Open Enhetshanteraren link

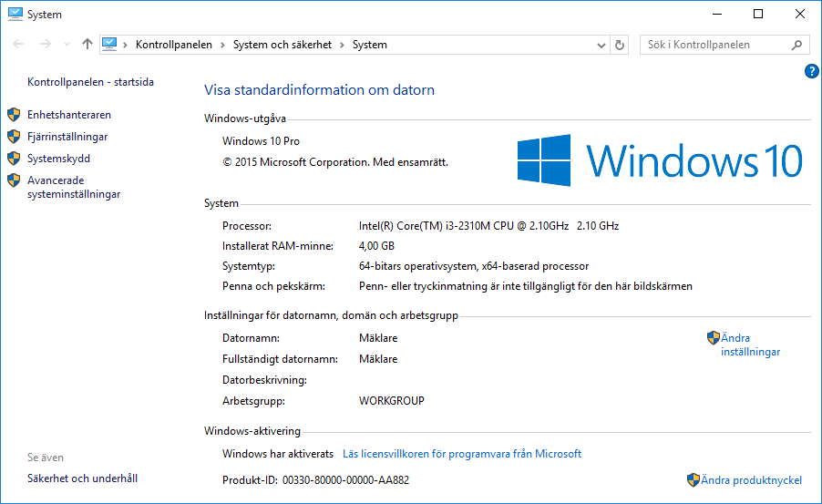click(69, 114)
